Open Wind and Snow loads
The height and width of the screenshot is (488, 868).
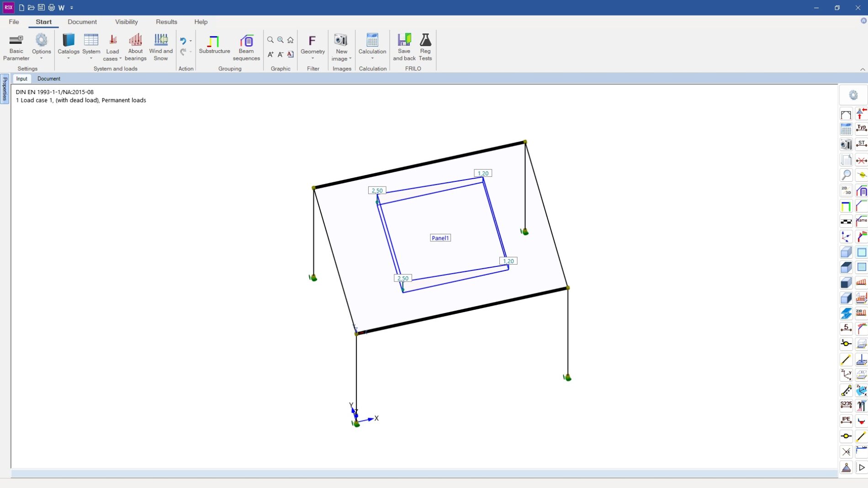161,48
